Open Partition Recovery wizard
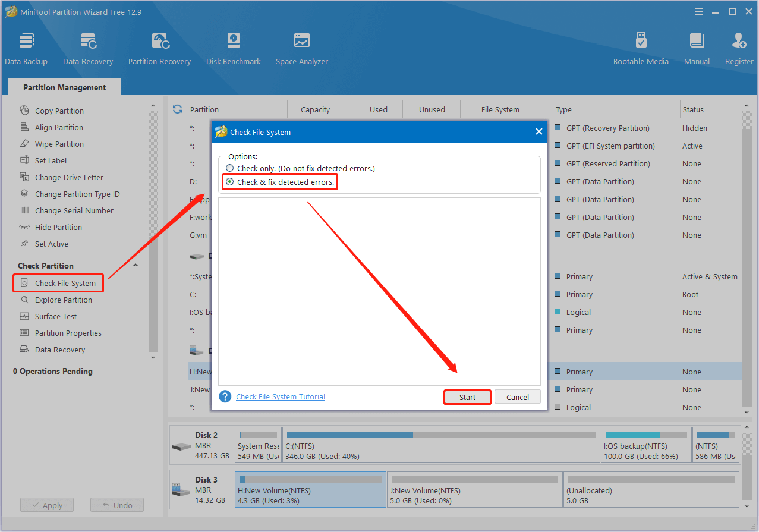This screenshot has width=759, height=532. tap(159, 49)
